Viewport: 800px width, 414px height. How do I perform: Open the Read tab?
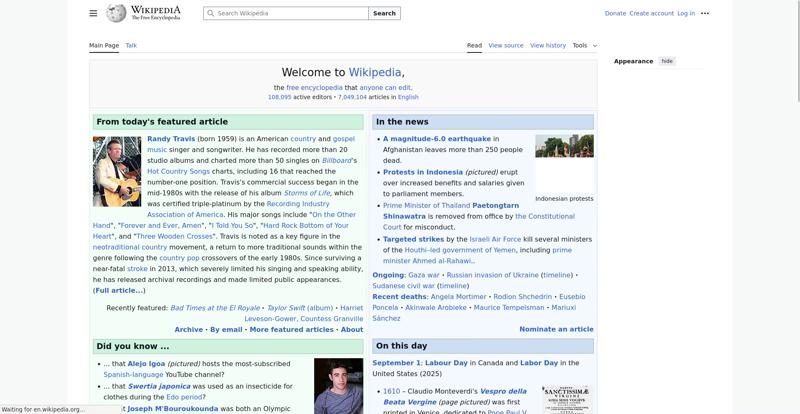pos(474,45)
